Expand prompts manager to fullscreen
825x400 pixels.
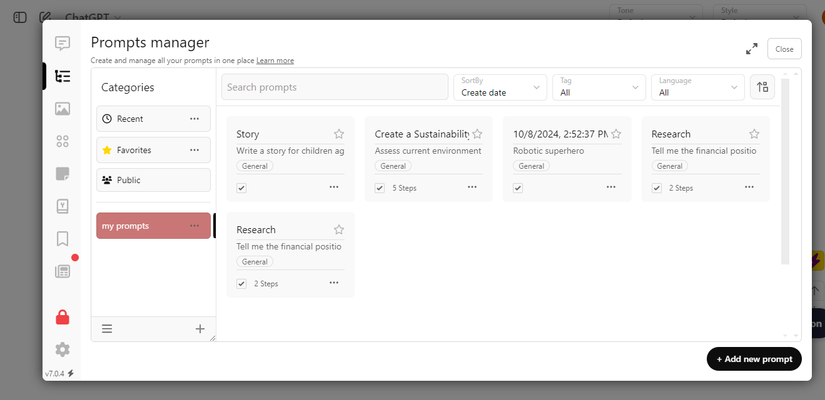(x=751, y=49)
